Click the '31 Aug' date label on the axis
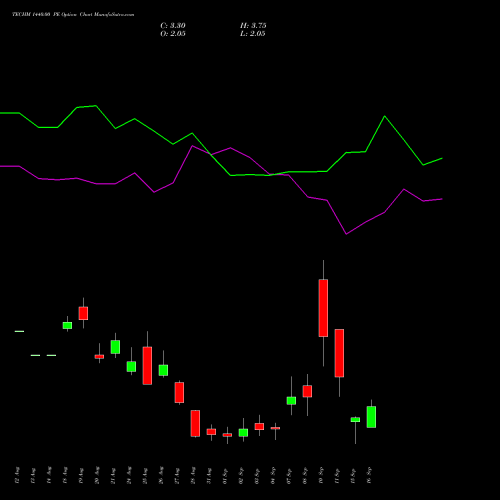 pos(209,475)
